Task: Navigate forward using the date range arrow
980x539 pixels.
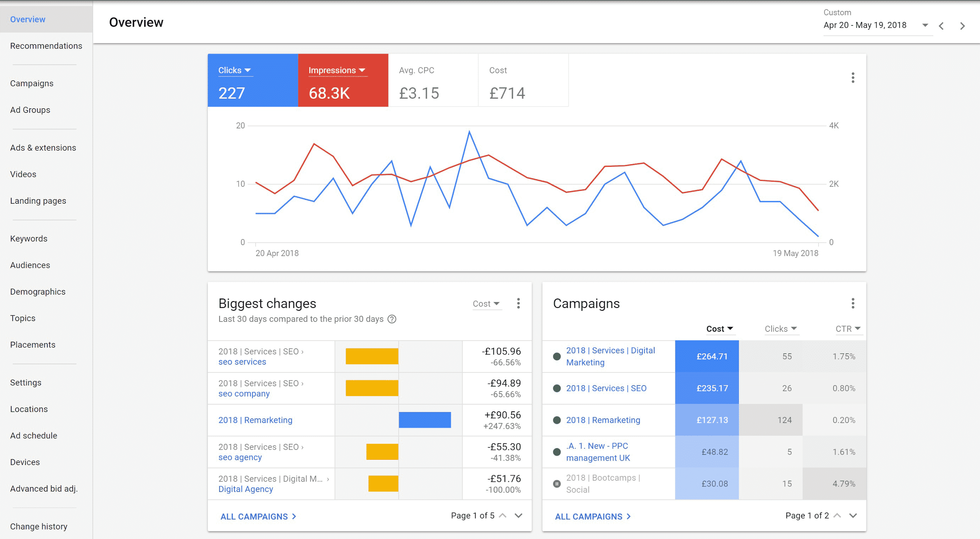Action: 963,25
